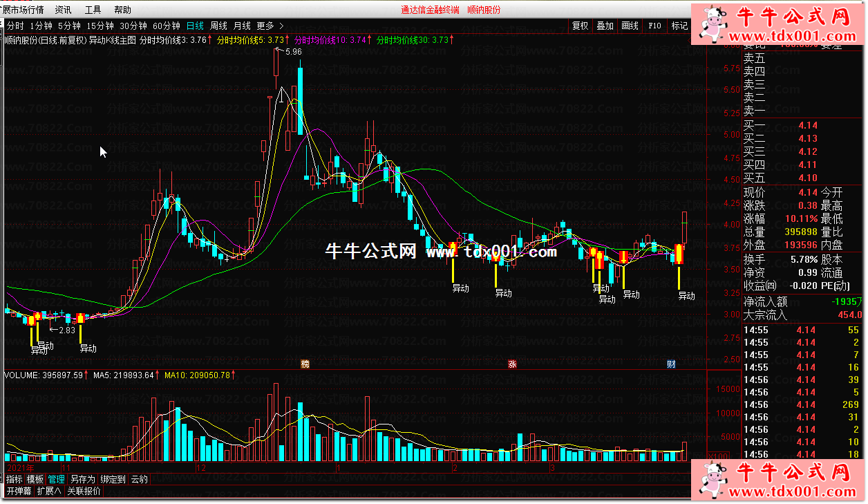Click the cow logo at bottom right
This screenshot has width=868, height=504.
[712, 480]
